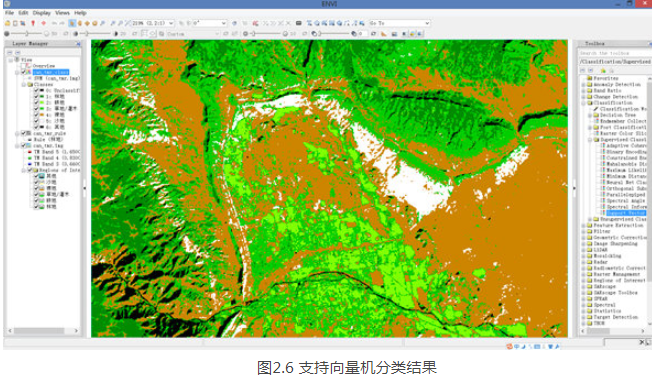The height and width of the screenshot is (379, 652).
Task: Activate the Select arrow tool
Action: [72, 23]
